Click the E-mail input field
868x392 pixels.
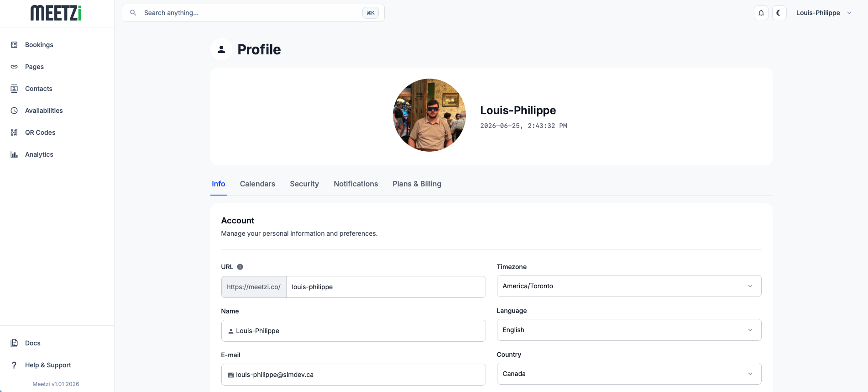click(x=353, y=375)
